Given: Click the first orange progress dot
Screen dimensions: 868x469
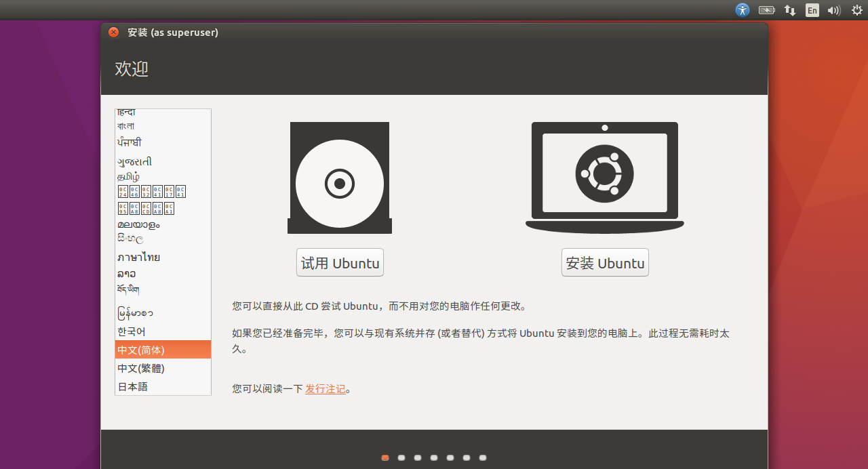Looking at the screenshot, I should [x=385, y=457].
